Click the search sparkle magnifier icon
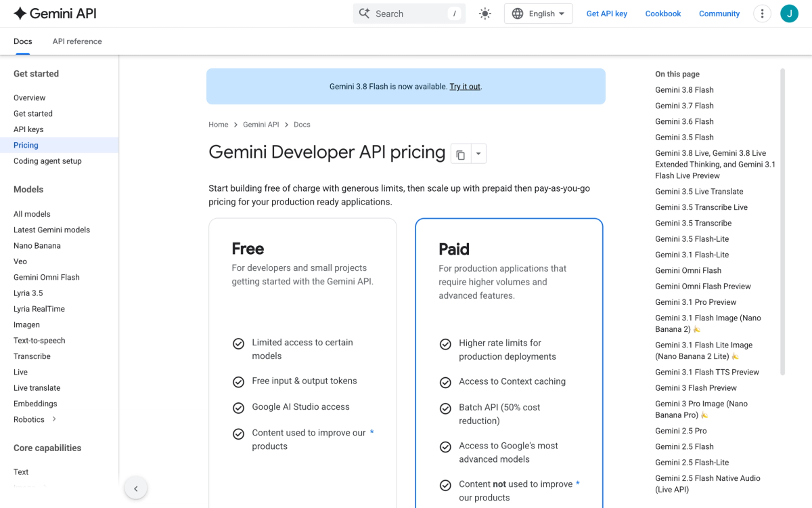The height and width of the screenshot is (508, 812). pyautogui.click(x=364, y=14)
